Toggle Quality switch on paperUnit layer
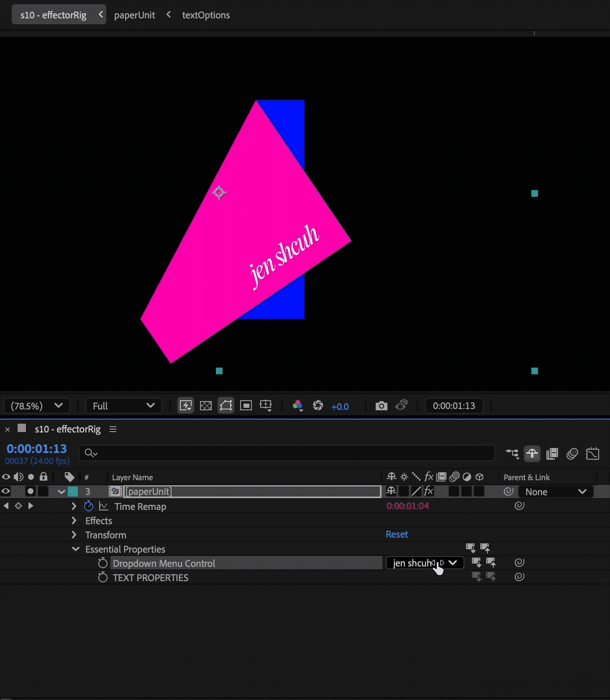Viewport: 610px width, 700px height. [416, 491]
